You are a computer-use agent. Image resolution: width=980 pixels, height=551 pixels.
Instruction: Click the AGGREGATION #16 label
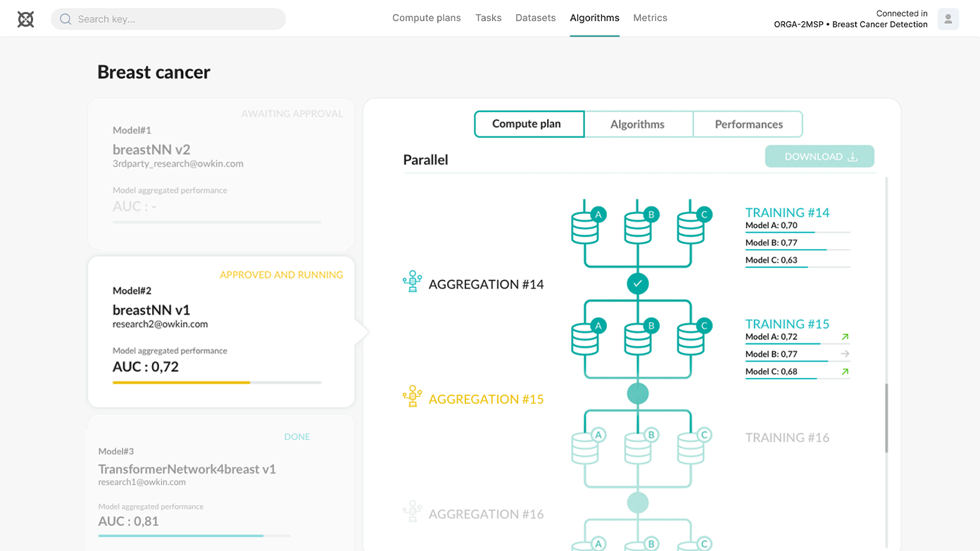[486, 514]
